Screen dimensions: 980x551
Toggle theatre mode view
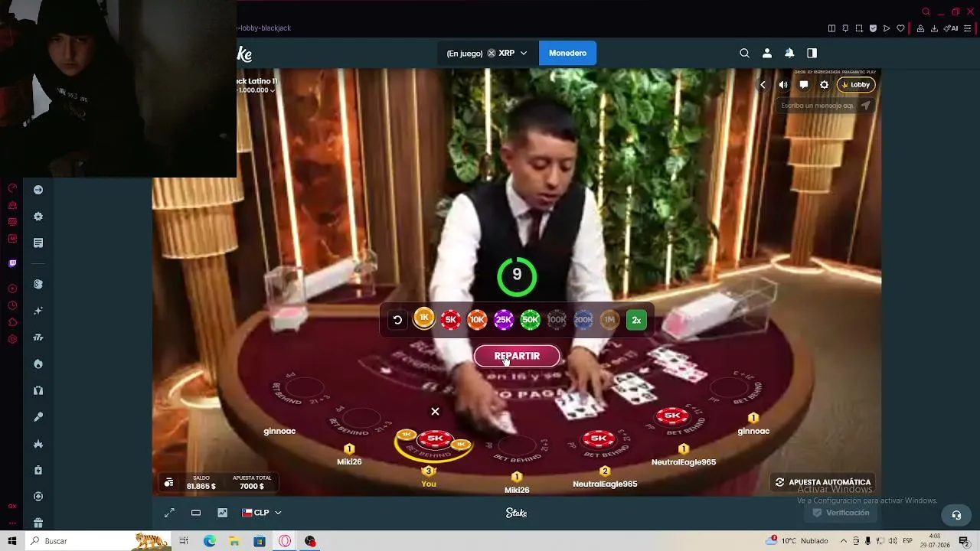coord(196,513)
